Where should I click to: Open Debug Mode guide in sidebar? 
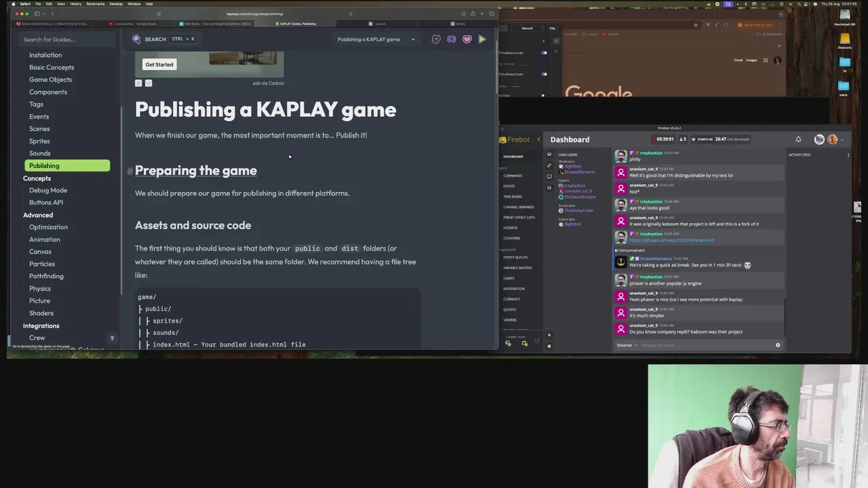pyautogui.click(x=48, y=190)
